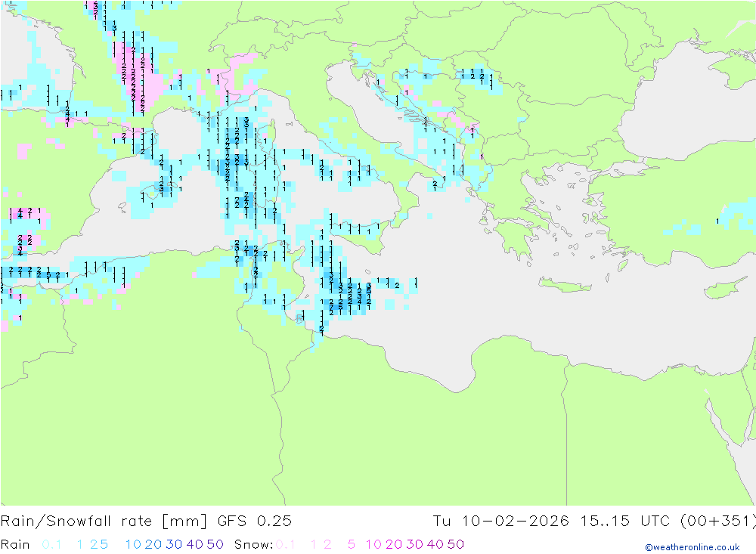Click the "15..15 UTC" time text
This screenshot has height=554, width=756.
625,522
